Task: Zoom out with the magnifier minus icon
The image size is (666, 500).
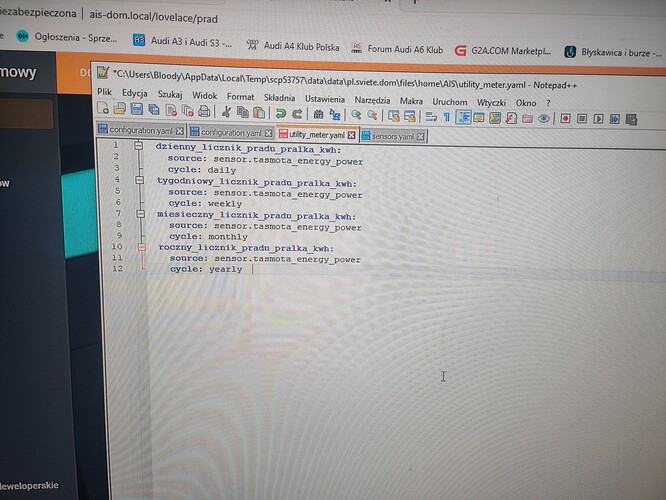Action: coord(372,115)
